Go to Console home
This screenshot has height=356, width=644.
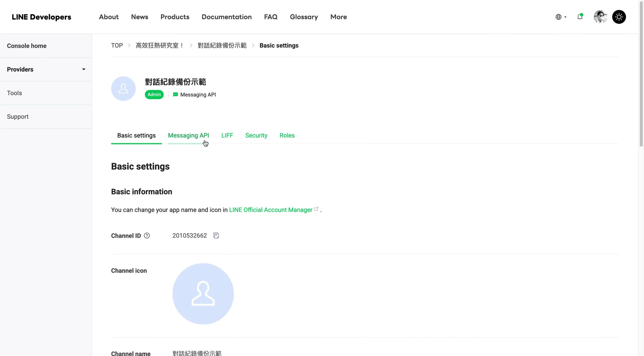pyautogui.click(x=46, y=46)
